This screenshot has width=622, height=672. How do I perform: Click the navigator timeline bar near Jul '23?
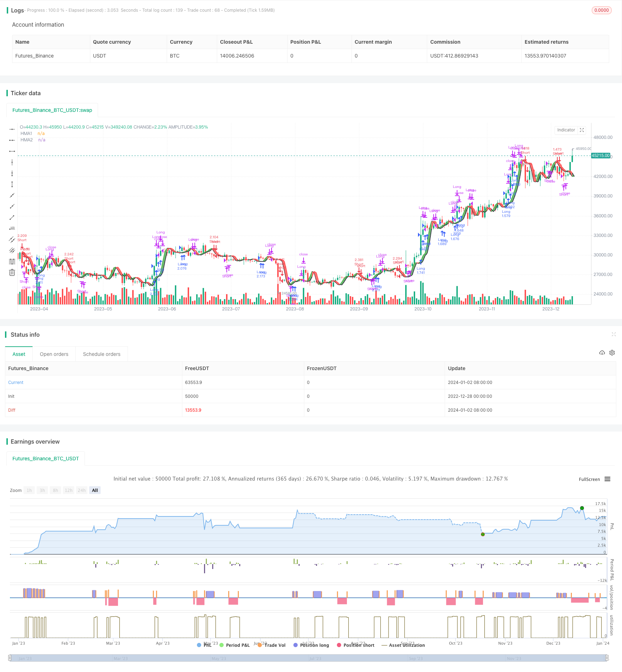[315, 658]
